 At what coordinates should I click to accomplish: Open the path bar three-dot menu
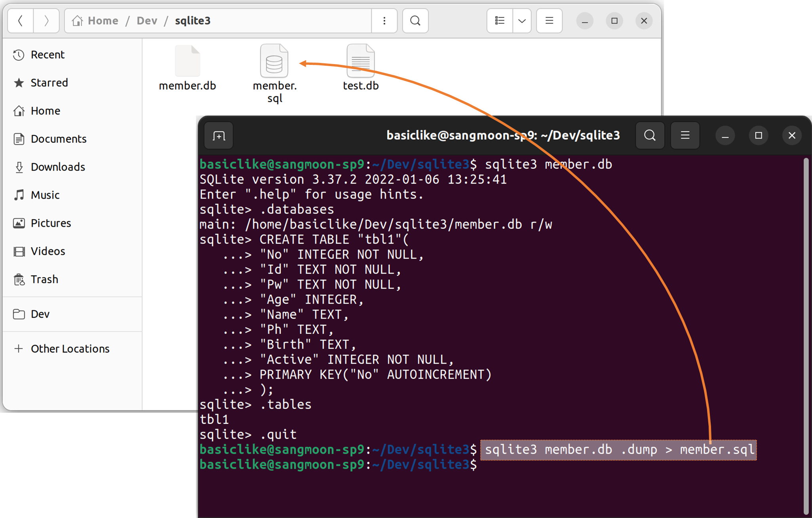(x=384, y=21)
